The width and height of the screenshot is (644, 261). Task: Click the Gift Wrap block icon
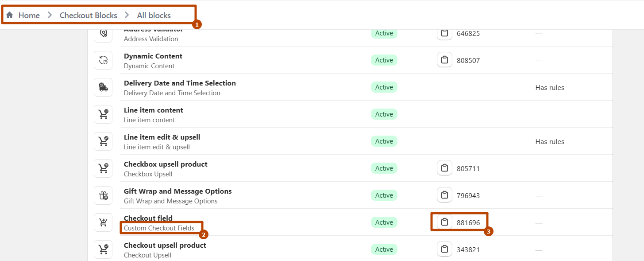103,195
